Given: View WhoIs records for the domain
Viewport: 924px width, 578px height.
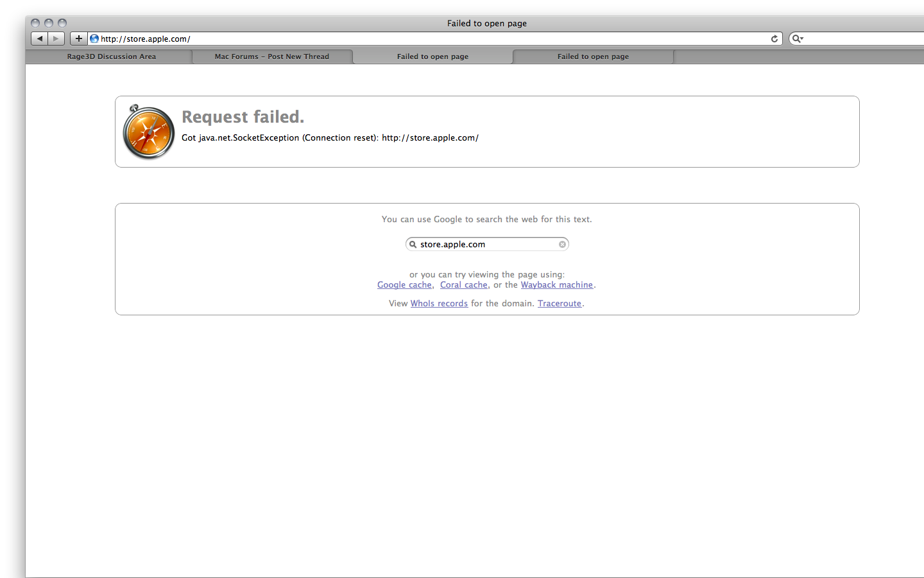Looking at the screenshot, I should pyautogui.click(x=439, y=303).
